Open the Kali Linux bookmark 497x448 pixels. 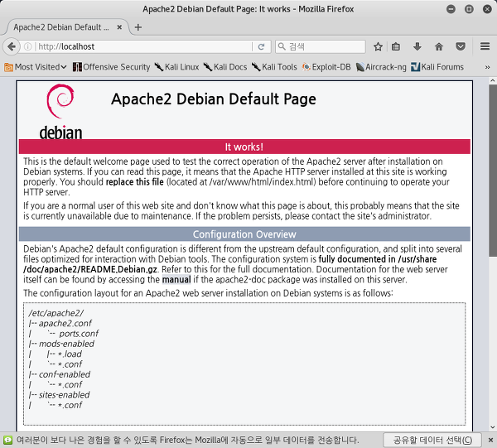(x=177, y=67)
